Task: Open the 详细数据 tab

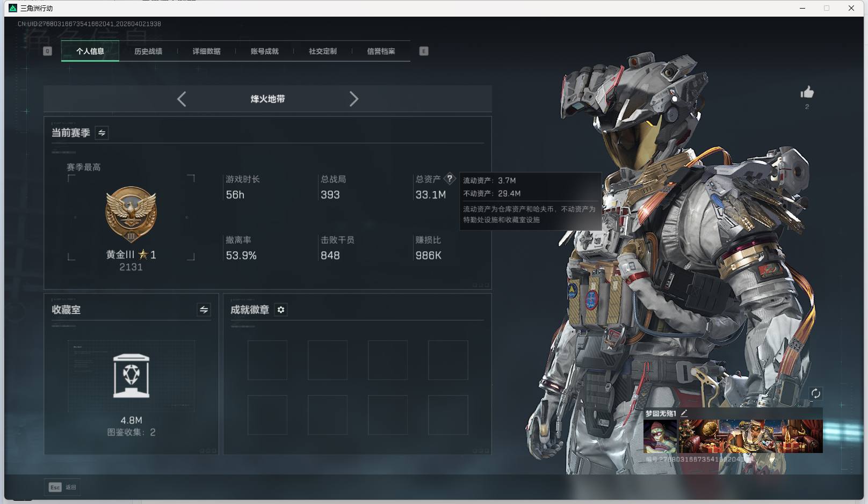Action: coord(206,52)
